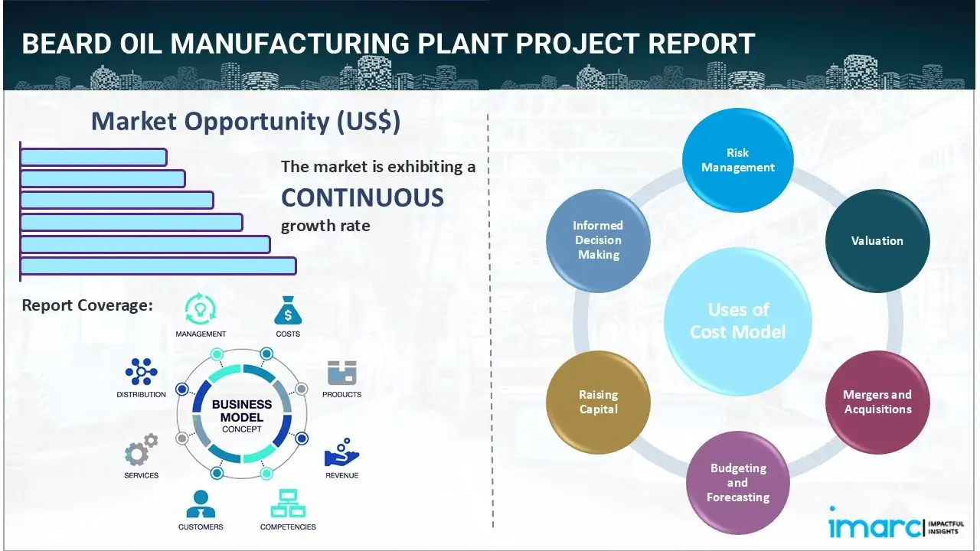Select the Customers person icon
The image size is (980, 551).
[x=201, y=504]
